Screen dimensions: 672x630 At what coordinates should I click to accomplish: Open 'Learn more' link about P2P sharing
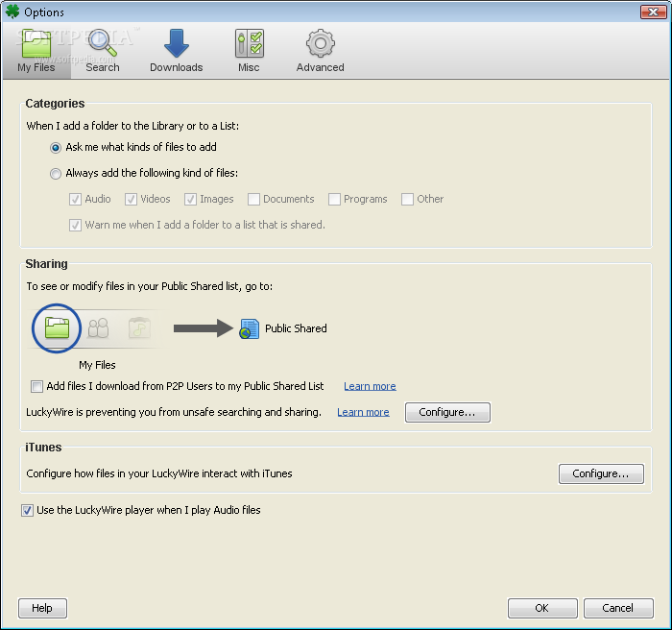[370, 386]
